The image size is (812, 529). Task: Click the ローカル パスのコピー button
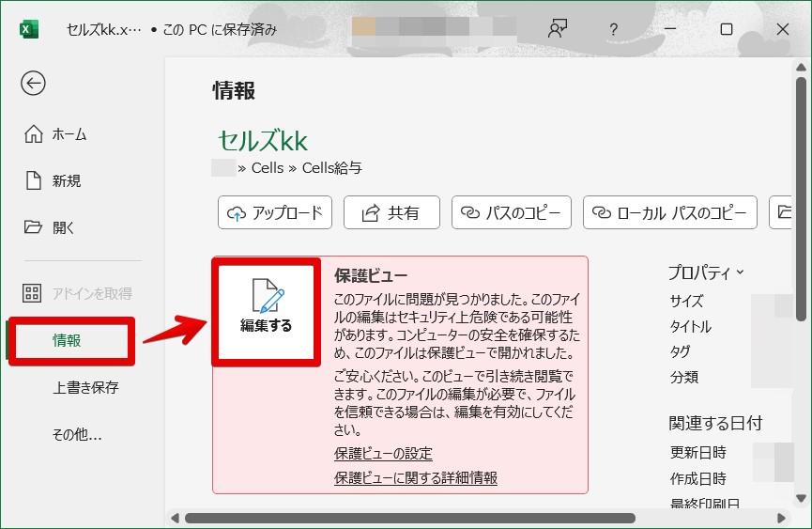tap(669, 212)
